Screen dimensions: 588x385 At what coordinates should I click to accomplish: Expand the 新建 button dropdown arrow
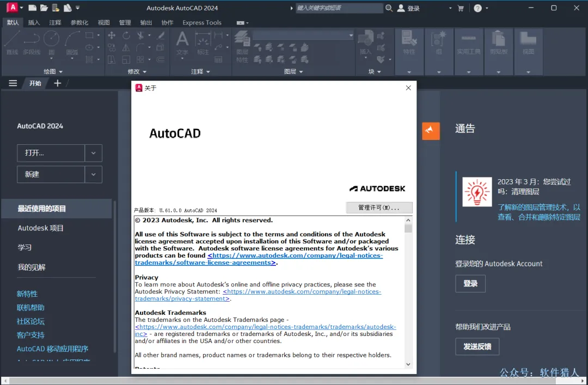(x=94, y=174)
